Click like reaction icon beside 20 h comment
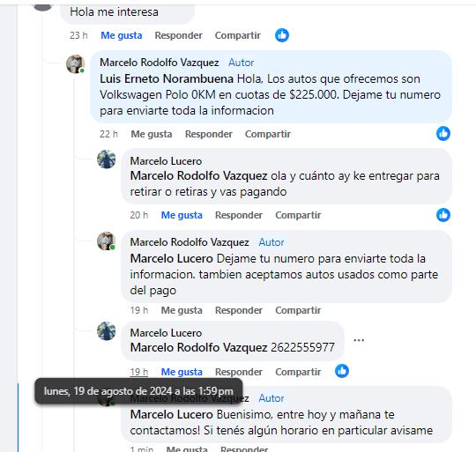The width and height of the screenshot is (476, 452). point(443,215)
